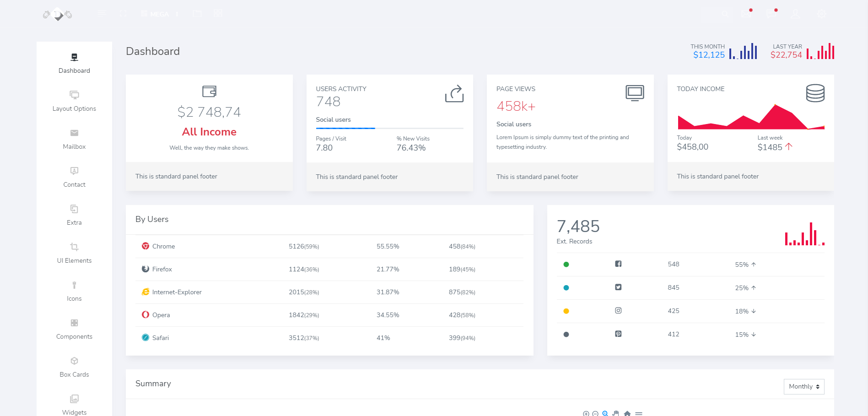Click the share icon on Users Activity card
Screen dimensions: 868x416
[x=454, y=93]
